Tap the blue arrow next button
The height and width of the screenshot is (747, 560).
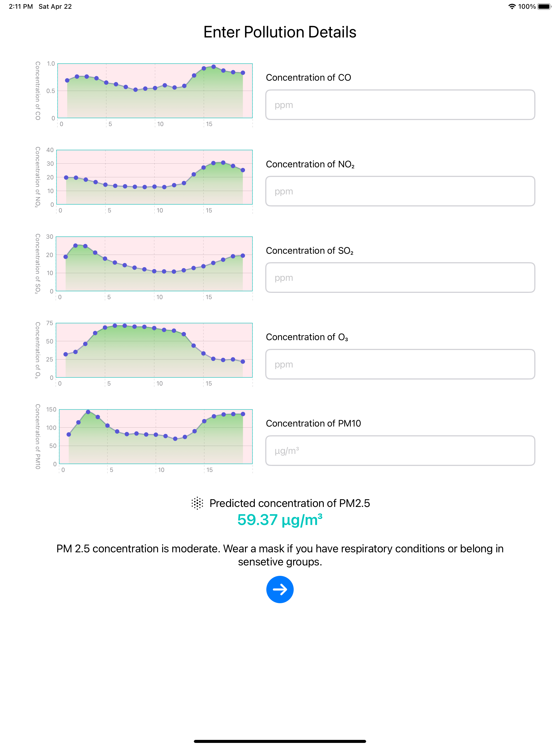(x=280, y=589)
